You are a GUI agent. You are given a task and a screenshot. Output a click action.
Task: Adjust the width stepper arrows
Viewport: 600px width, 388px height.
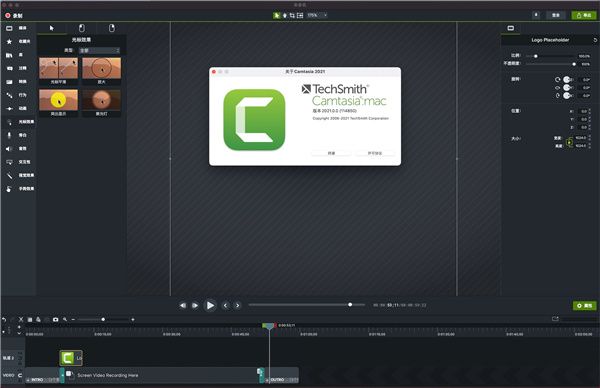[x=590, y=138]
